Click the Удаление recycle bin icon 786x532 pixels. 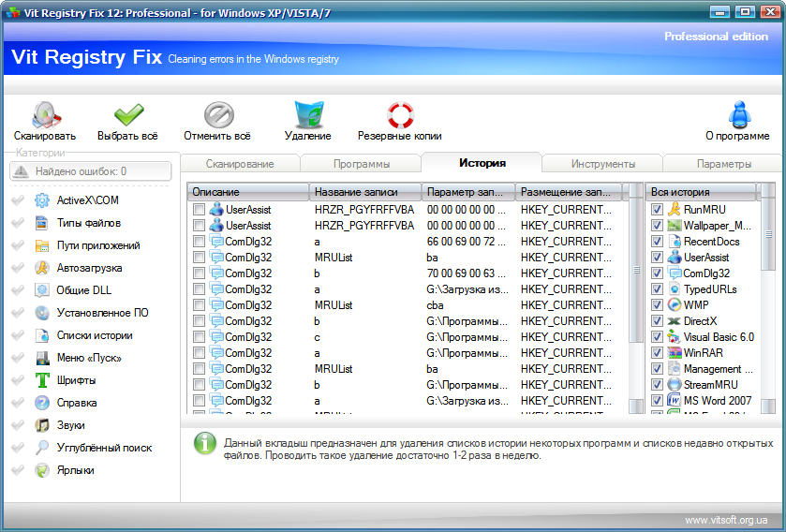(307, 115)
